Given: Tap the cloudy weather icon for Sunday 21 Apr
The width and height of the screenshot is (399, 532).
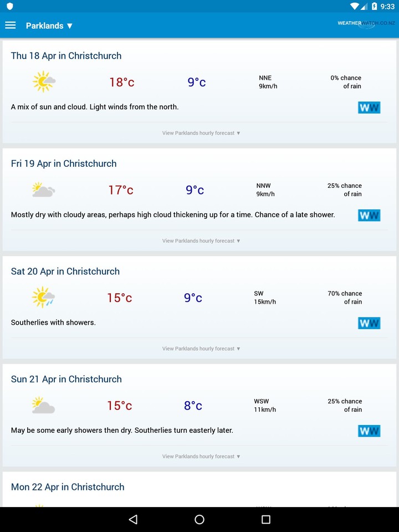Looking at the screenshot, I should coord(44,405).
